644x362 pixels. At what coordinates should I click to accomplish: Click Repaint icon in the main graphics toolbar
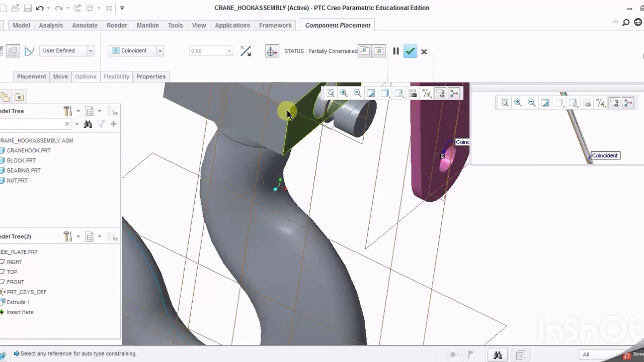click(x=371, y=93)
